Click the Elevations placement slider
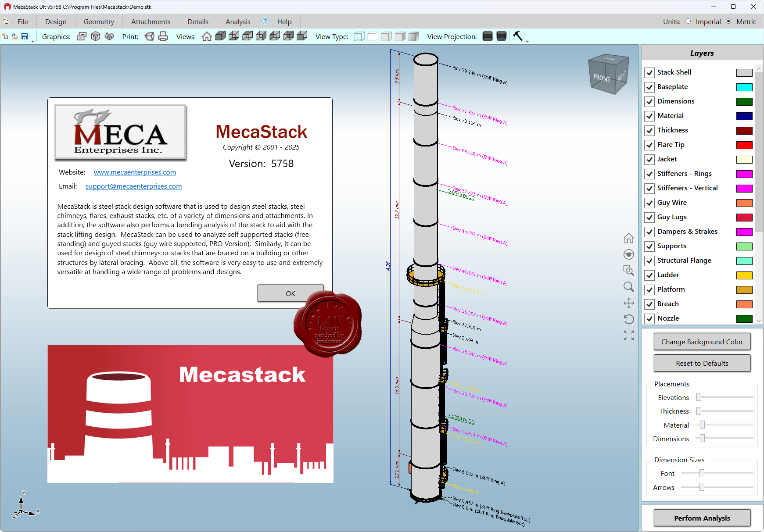Image resolution: width=764 pixels, height=532 pixels. [725, 397]
